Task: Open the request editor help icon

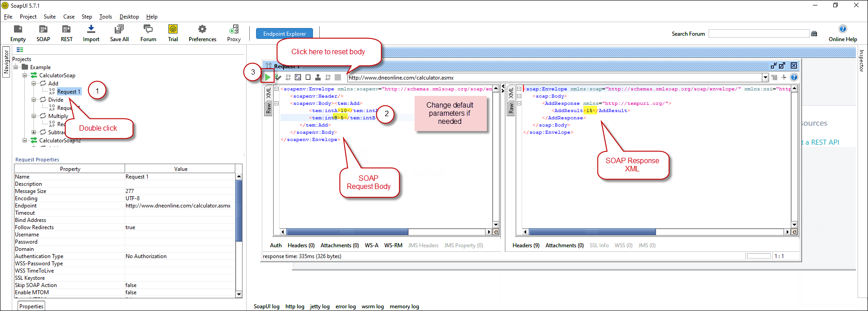Action: pos(794,77)
